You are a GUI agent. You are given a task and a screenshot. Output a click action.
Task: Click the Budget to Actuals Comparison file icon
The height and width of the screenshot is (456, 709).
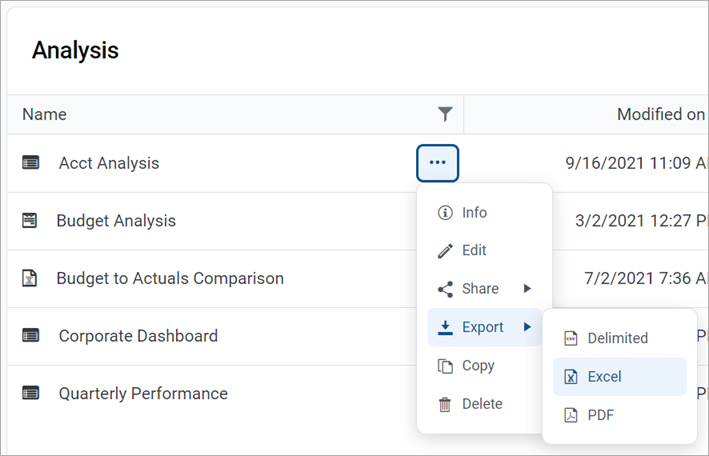click(31, 279)
